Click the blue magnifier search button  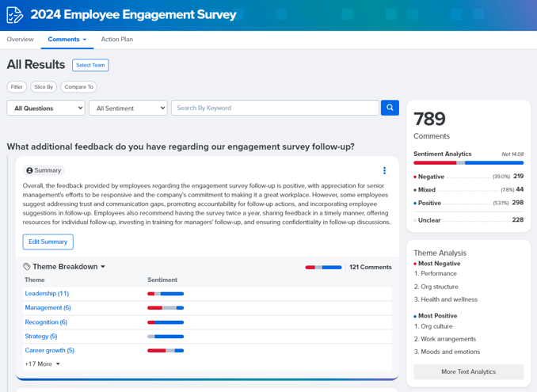(390, 108)
